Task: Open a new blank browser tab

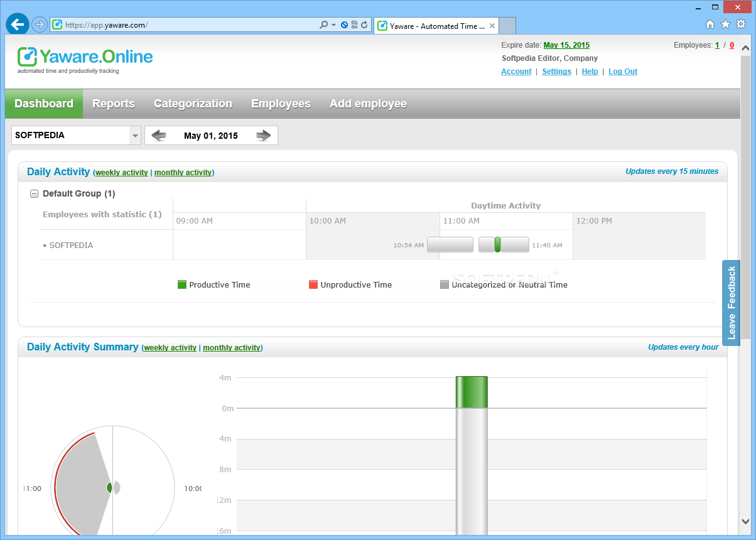Action: click(507, 26)
